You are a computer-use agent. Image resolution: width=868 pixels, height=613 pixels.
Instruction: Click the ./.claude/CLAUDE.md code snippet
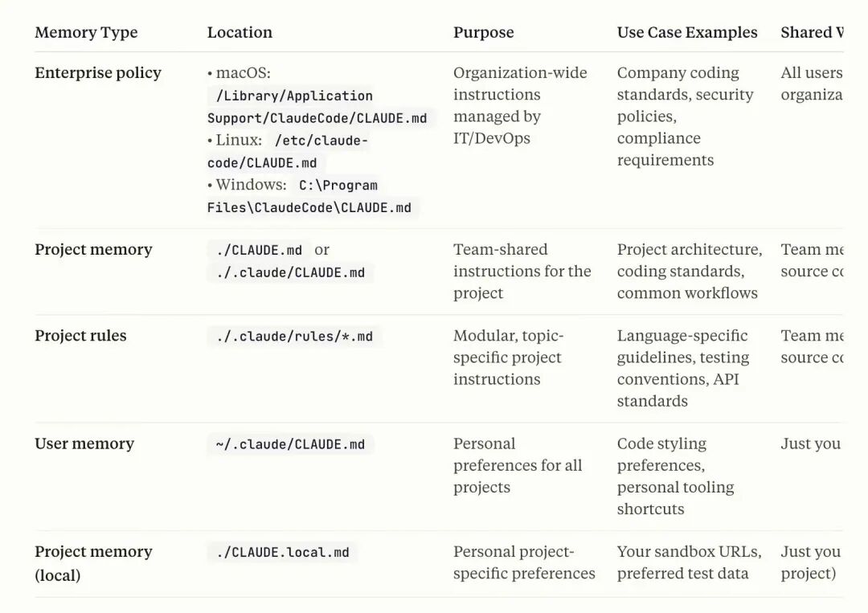(x=291, y=272)
